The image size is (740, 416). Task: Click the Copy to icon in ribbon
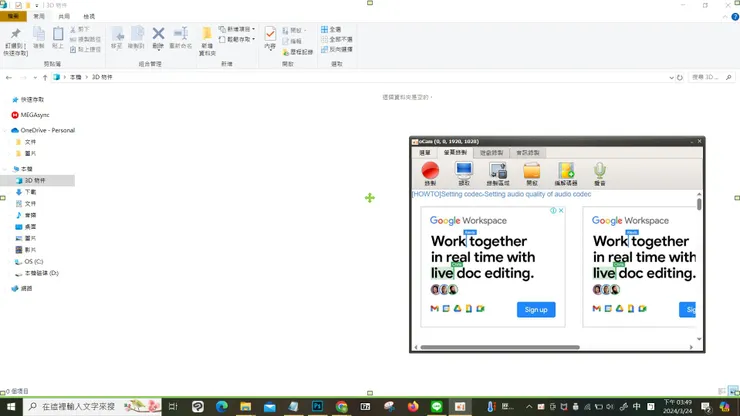136,38
